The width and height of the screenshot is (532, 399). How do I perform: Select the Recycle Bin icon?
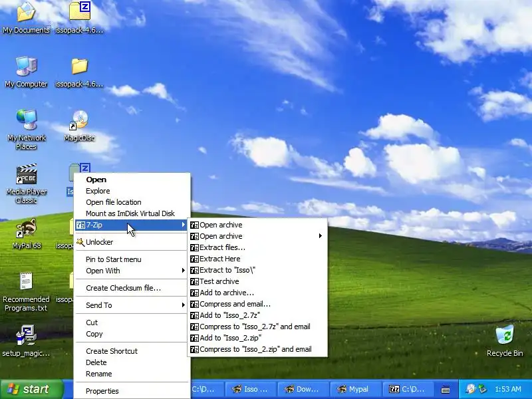click(505, 340)
